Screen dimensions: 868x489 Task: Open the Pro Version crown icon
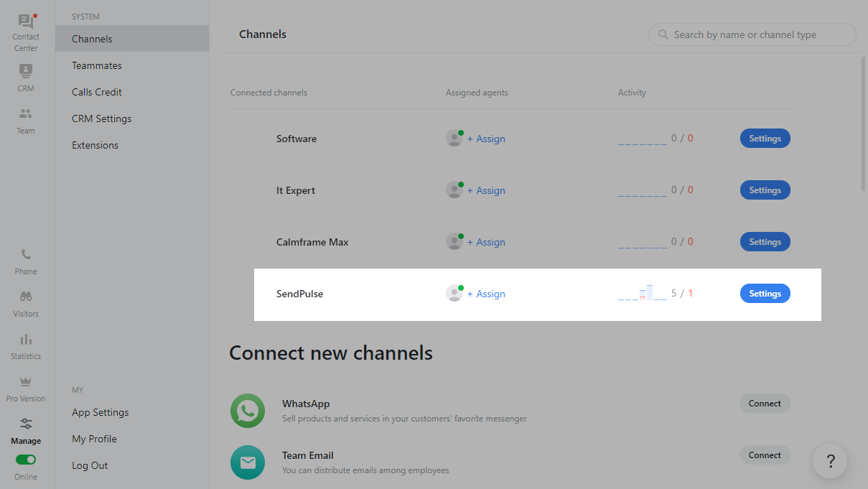click(26, 381)
